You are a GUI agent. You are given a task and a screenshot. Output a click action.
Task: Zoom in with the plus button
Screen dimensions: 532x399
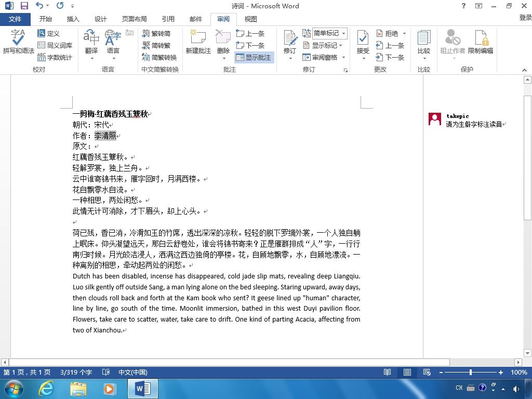tap(500, 373)
